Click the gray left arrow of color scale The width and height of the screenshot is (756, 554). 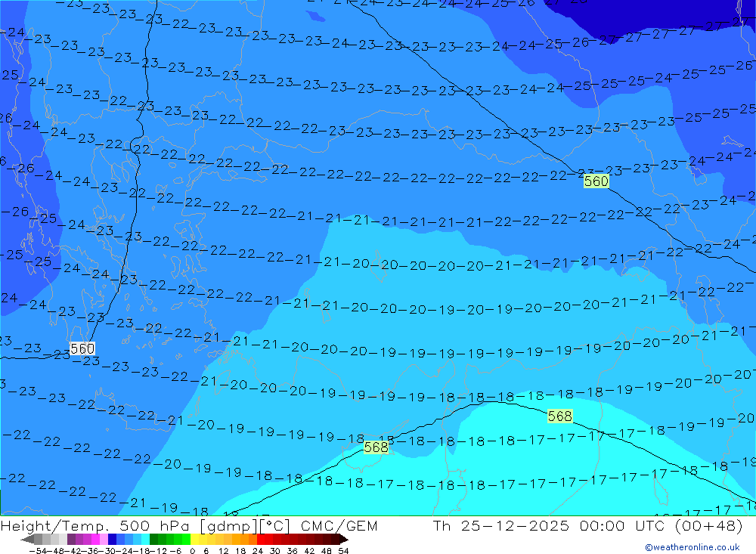[x=27, y=540]
